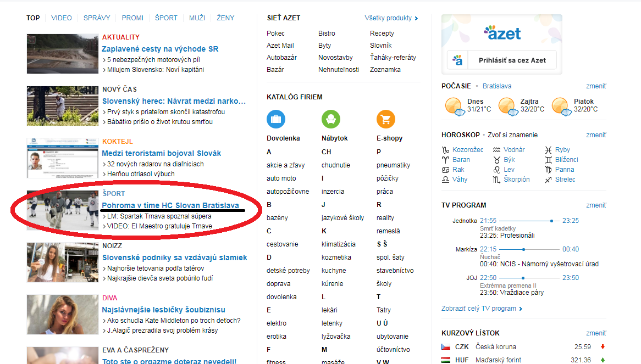
Task: Select the Škorpión zodiac symbol icon
Action: (497, 179)
